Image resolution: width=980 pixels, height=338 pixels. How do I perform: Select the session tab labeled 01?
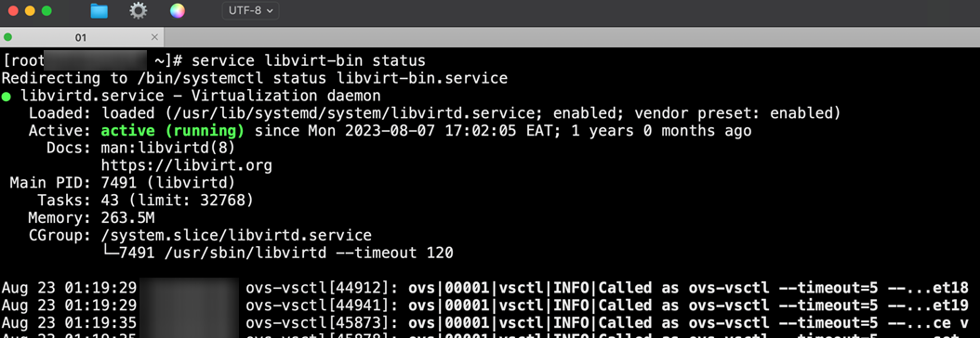click(81, 37)
